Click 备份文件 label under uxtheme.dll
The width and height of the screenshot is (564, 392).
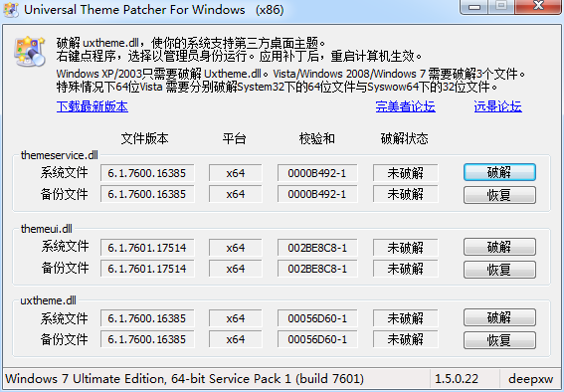coord(64,339)
